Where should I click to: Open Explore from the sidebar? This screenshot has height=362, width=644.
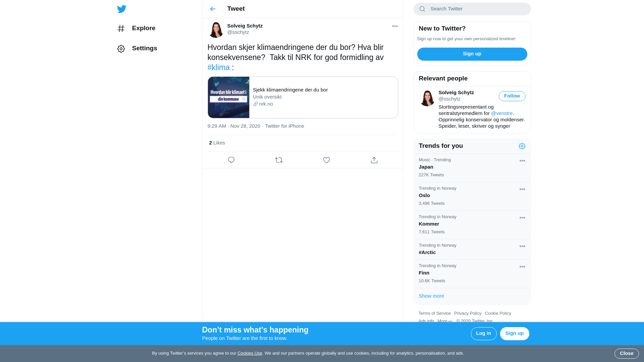[x=136, y=28]
